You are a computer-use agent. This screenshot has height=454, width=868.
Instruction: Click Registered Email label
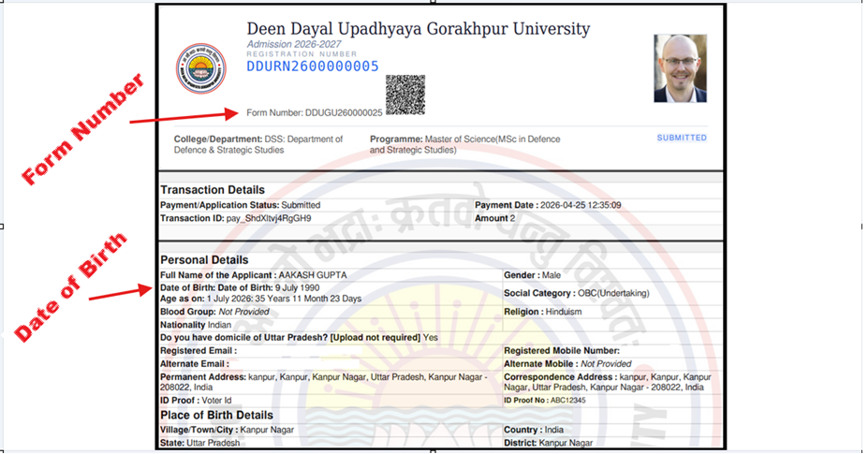click(x=199, y=351)
